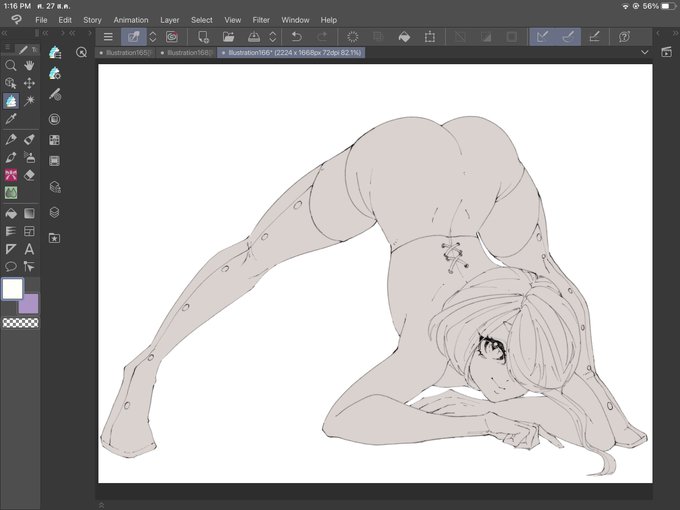Screen dimensions: 680x510
Task: Click the Undo arrow in command bar
Action: 297,37
